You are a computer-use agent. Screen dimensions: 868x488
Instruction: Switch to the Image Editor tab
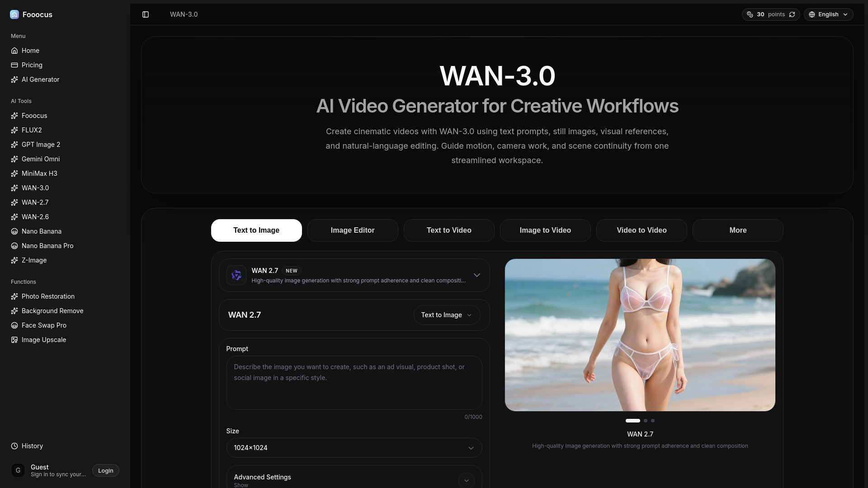(353, 230)
